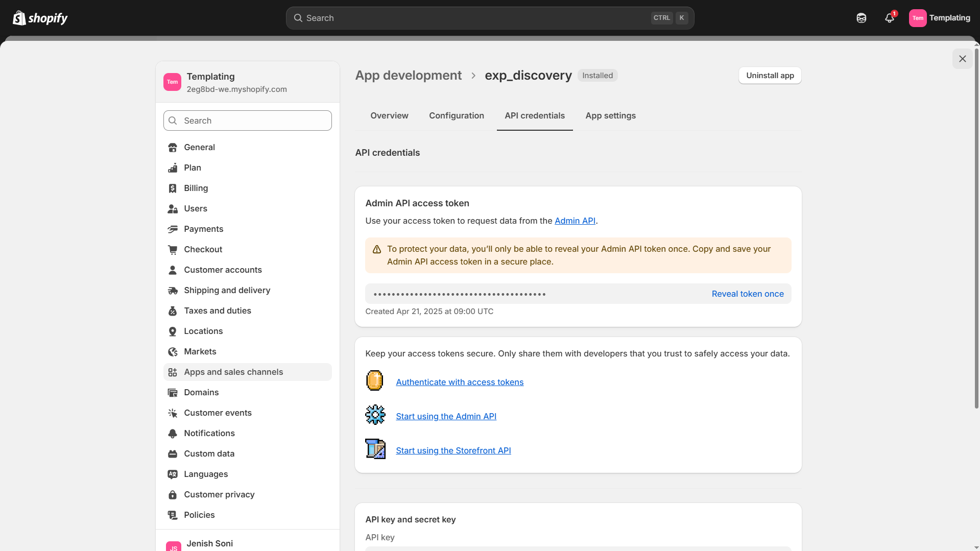
Task: Open Markets globe icon
Action: [173, 352]
